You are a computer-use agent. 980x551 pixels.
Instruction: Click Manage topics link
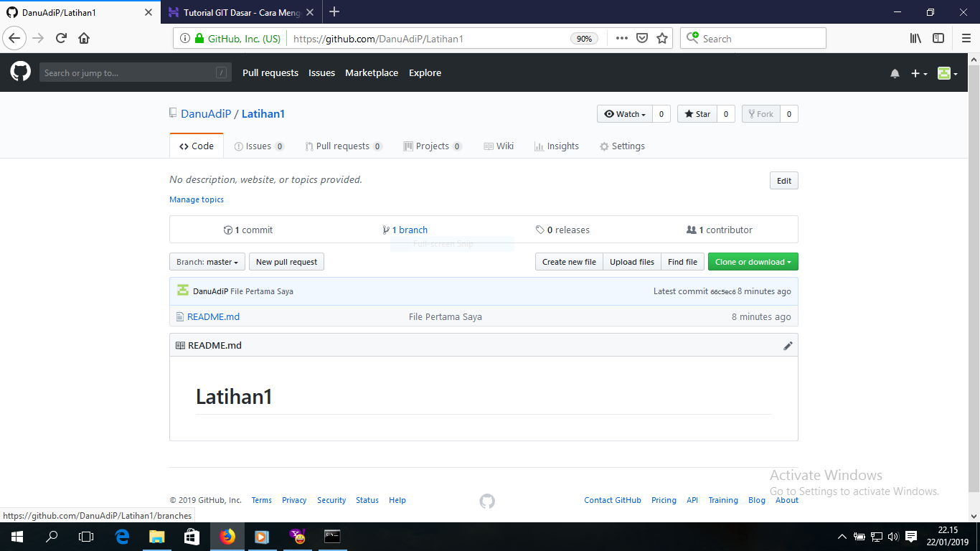click(x=197, y=199)
